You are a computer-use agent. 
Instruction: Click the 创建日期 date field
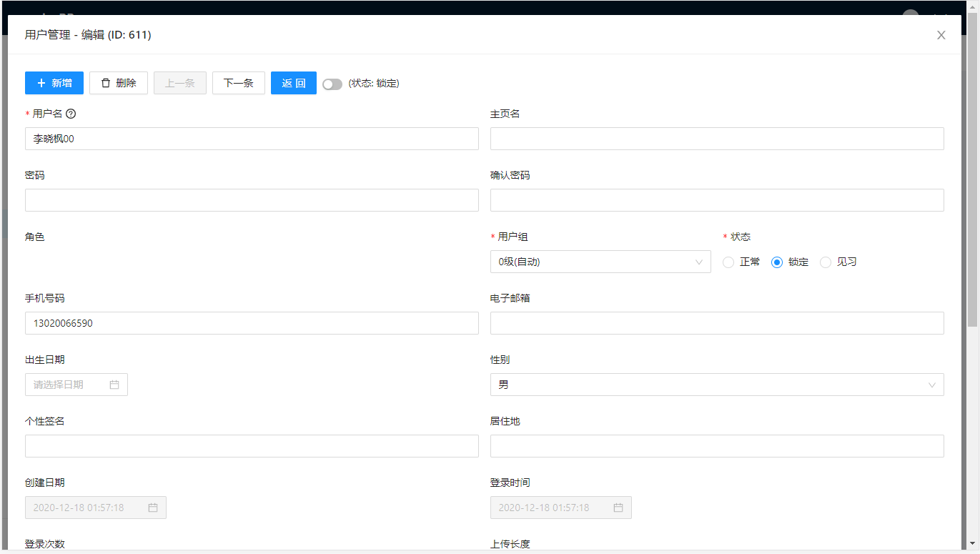[x=96, y=508]
